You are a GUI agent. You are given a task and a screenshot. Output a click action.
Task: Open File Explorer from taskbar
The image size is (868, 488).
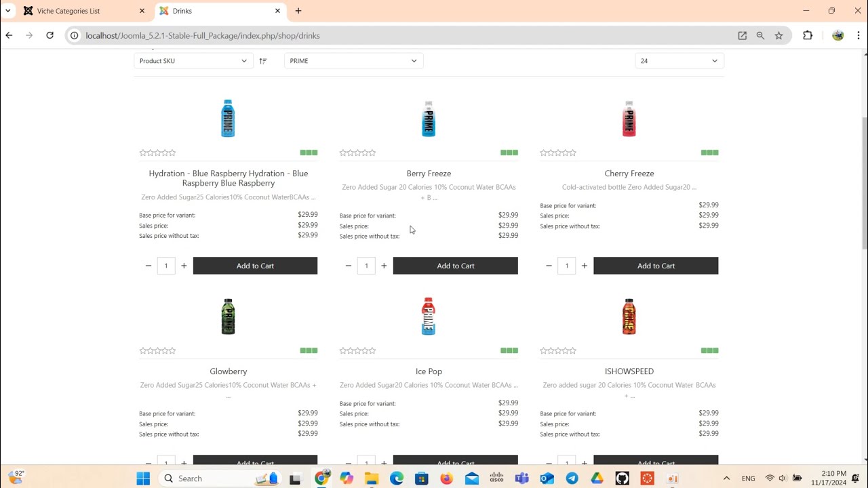point(372,479)
